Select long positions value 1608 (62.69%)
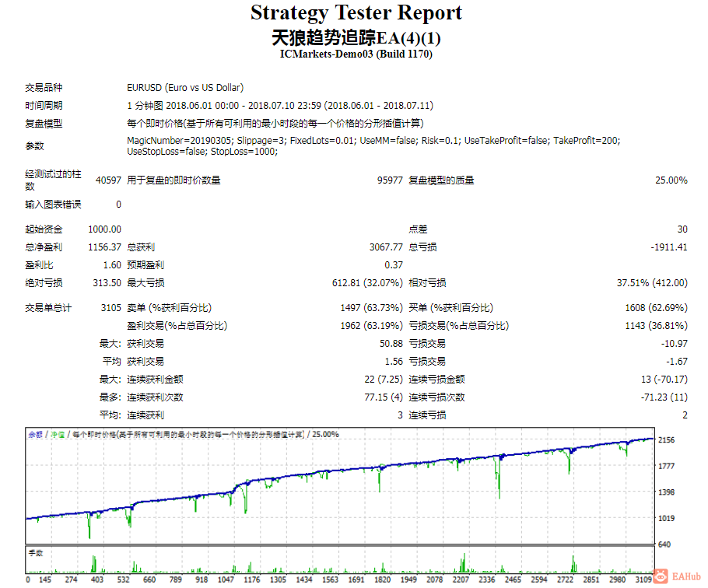This screenshot has height=588, width=708. [656, 308]
